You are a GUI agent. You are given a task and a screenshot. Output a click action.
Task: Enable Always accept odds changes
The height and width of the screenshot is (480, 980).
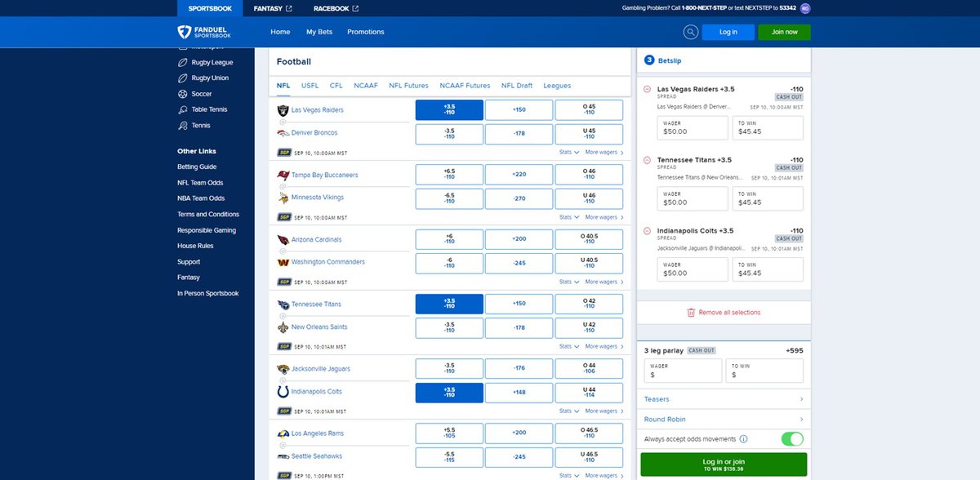[x=791, y=438]
